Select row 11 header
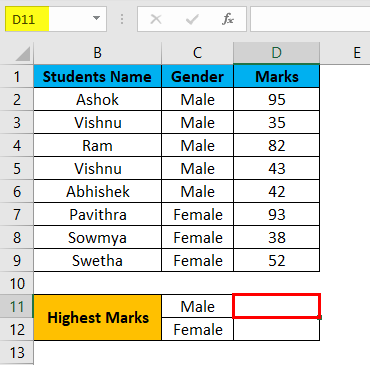This screenshot has height=365, width=370. pyautogui.click(x=17, y=306)
